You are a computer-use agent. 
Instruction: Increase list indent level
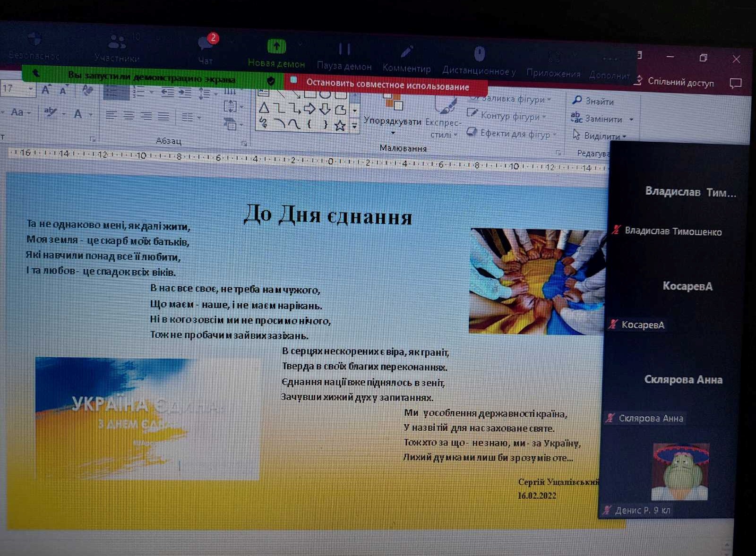[x=185, y=93]
